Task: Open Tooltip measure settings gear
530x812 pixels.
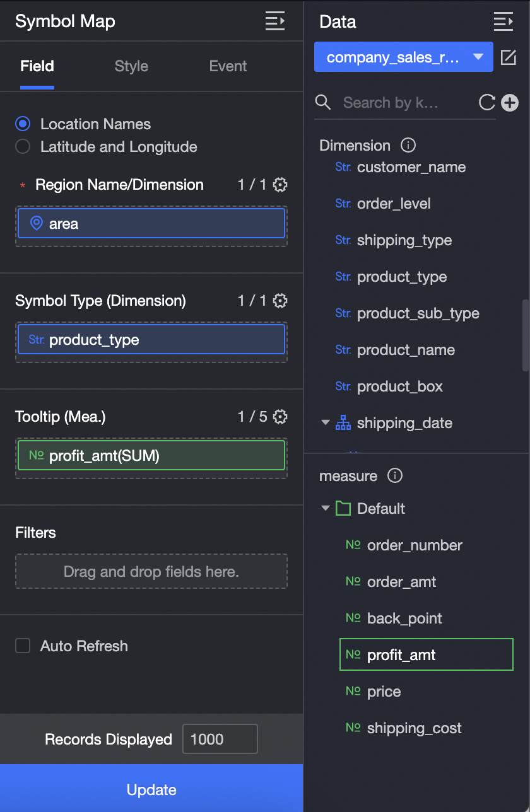Action: 280,417
